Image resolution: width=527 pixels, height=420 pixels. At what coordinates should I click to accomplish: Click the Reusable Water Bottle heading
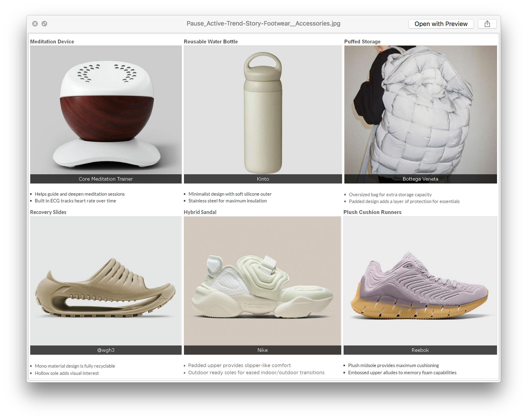pyautogui.click(x=211, y=42)
